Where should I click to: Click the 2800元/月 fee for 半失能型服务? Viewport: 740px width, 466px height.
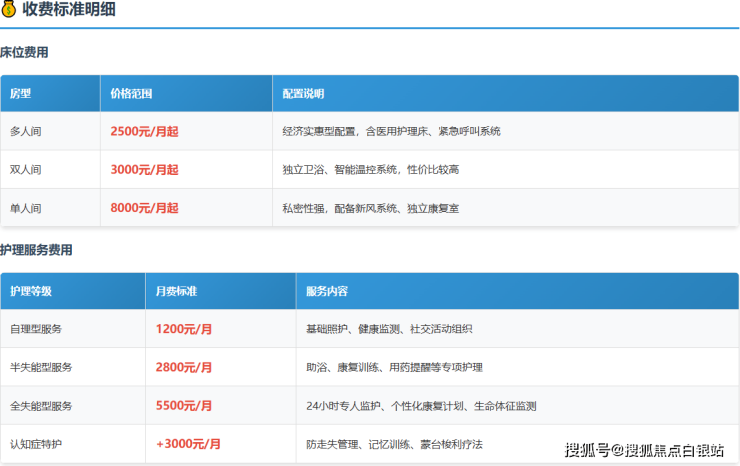click(184, 367)
